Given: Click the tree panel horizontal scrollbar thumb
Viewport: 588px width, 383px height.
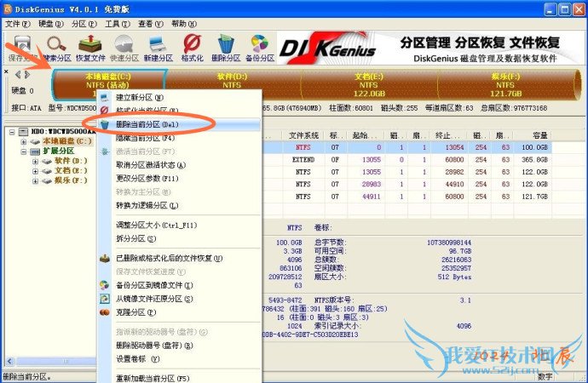Looking at the screenshot, I should [x=56, y=361].
